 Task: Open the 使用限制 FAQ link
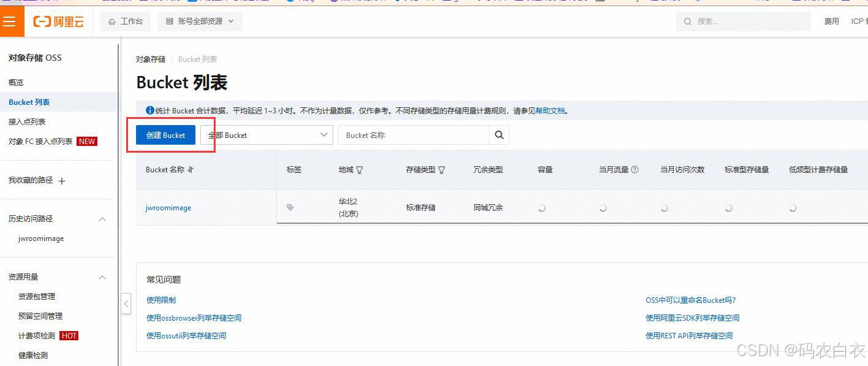tap(161, 300)
